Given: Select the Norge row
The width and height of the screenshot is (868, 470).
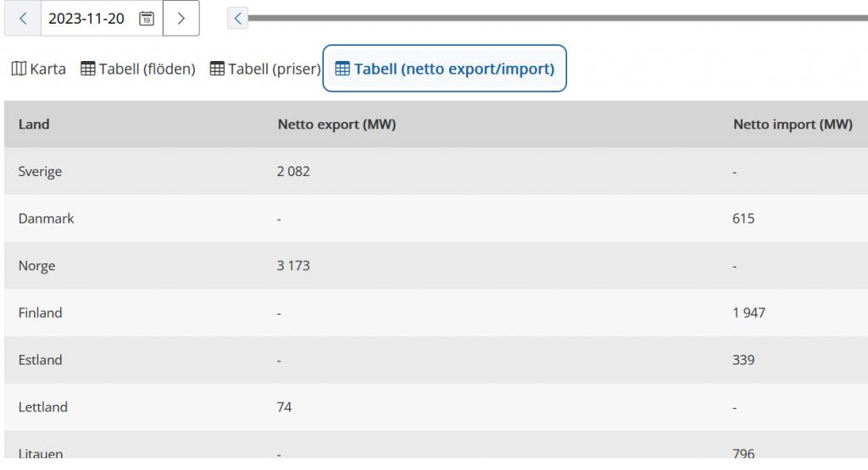Looking at the screenshot, I should point(36,266).
